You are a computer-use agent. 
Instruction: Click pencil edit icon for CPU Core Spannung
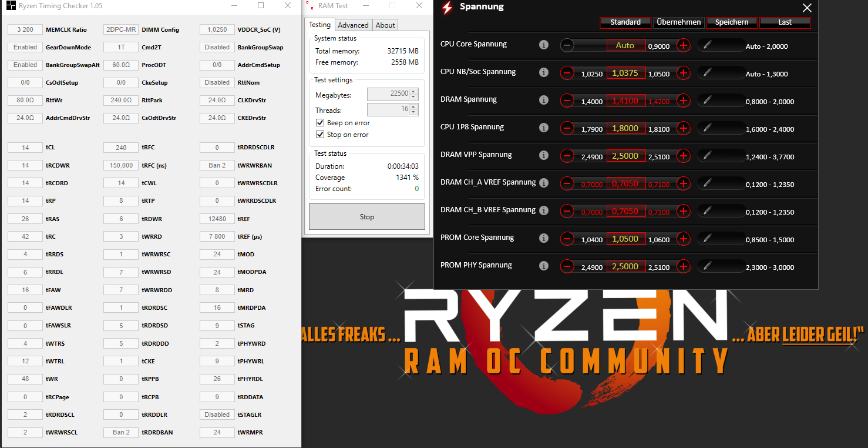708,45
